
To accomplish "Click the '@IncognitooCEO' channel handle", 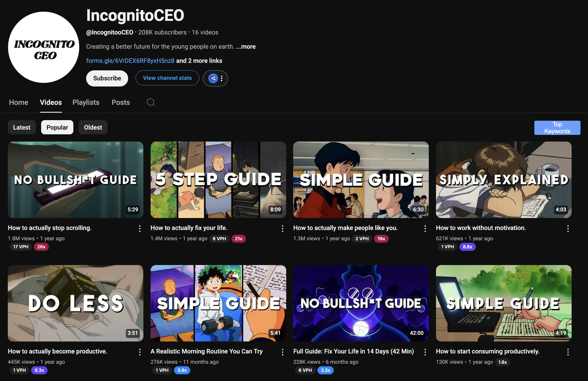I will (x=110, y=32).
